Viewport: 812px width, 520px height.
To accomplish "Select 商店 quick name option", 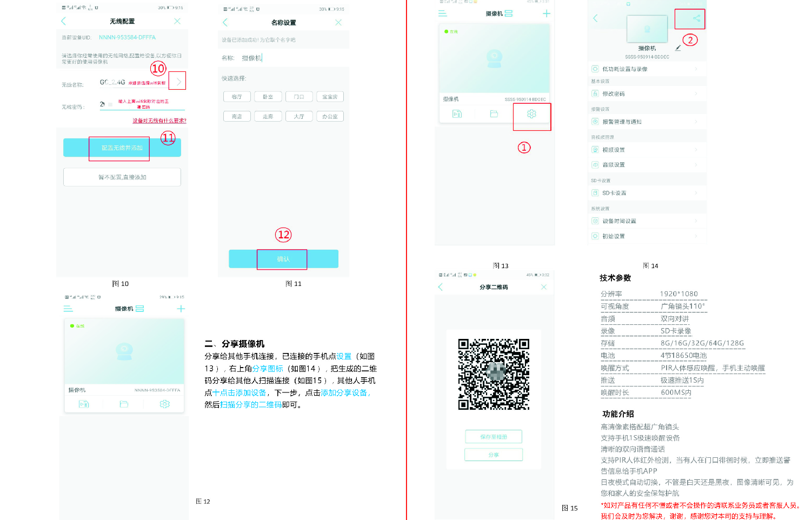I will point(237,116).
